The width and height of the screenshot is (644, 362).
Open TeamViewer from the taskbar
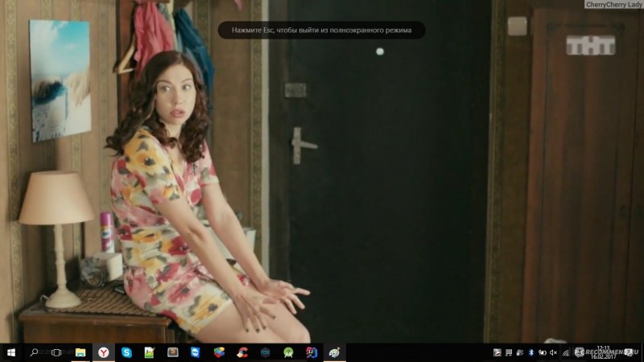click(x=196, y=352)
